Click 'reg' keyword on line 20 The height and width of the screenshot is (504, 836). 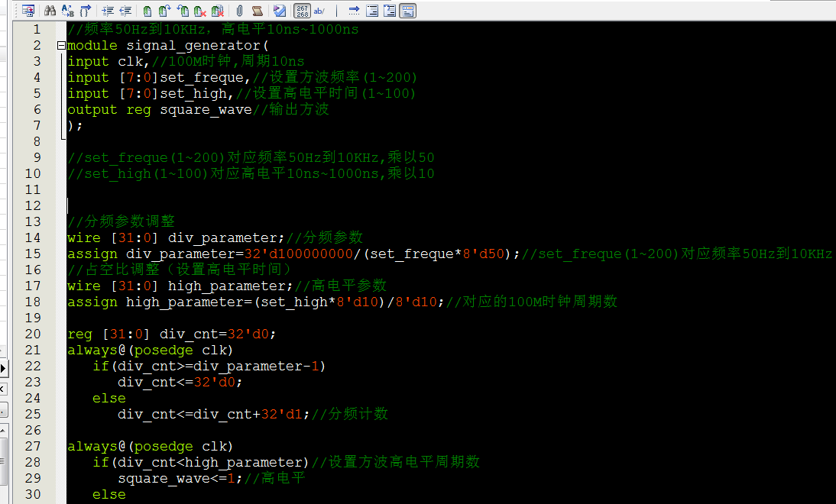click(x=79, y=334)
